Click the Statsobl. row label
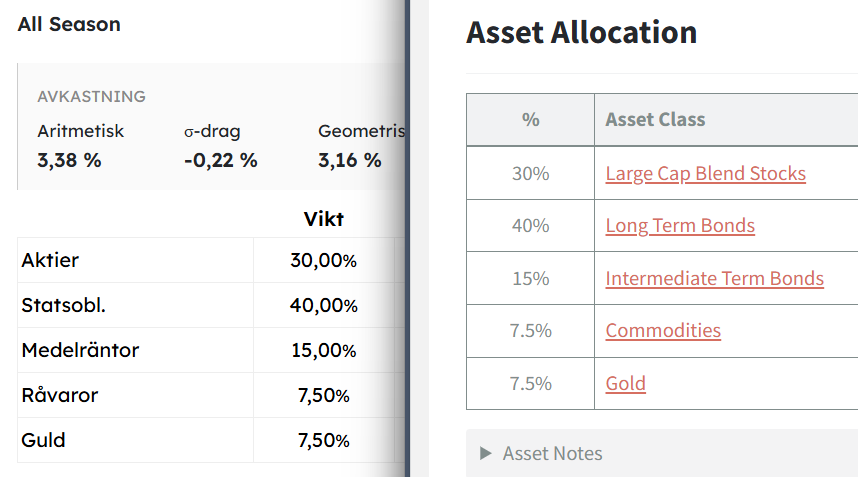Image resolution: width=858 pixels, height=477 pixels. 64,306
